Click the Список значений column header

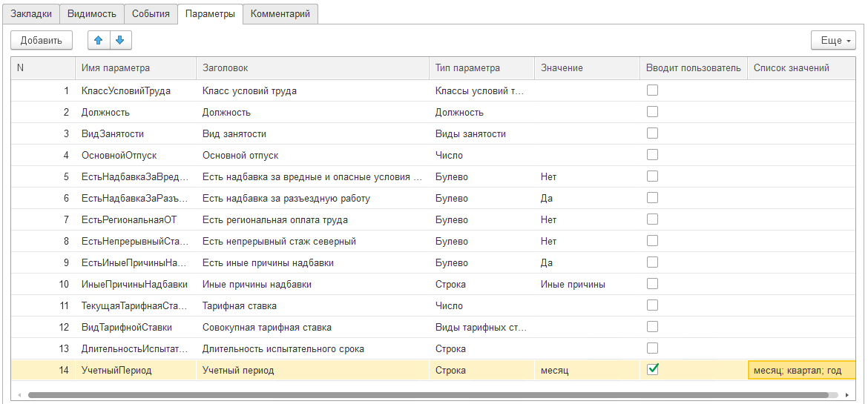tap(802, 67)
